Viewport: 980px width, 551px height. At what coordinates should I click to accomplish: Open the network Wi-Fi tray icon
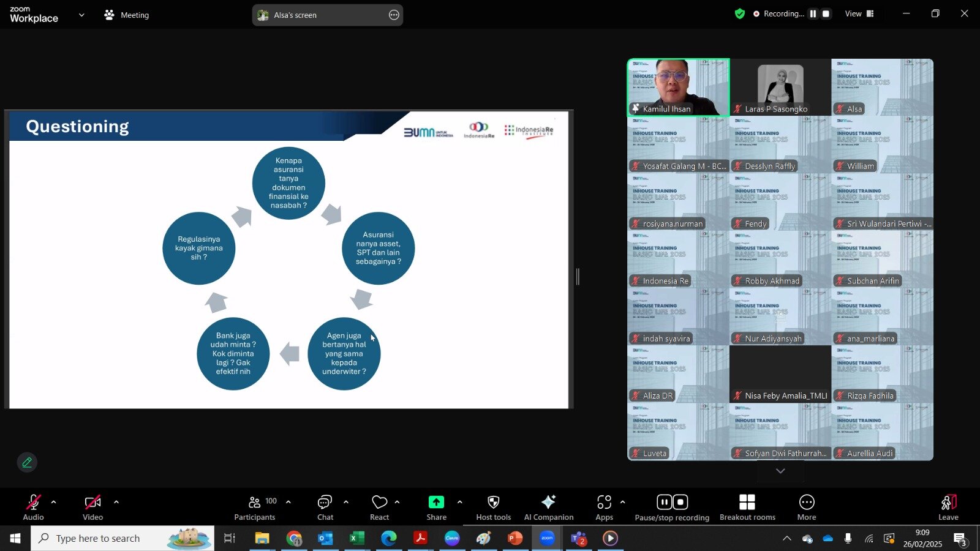click(869, 538)
